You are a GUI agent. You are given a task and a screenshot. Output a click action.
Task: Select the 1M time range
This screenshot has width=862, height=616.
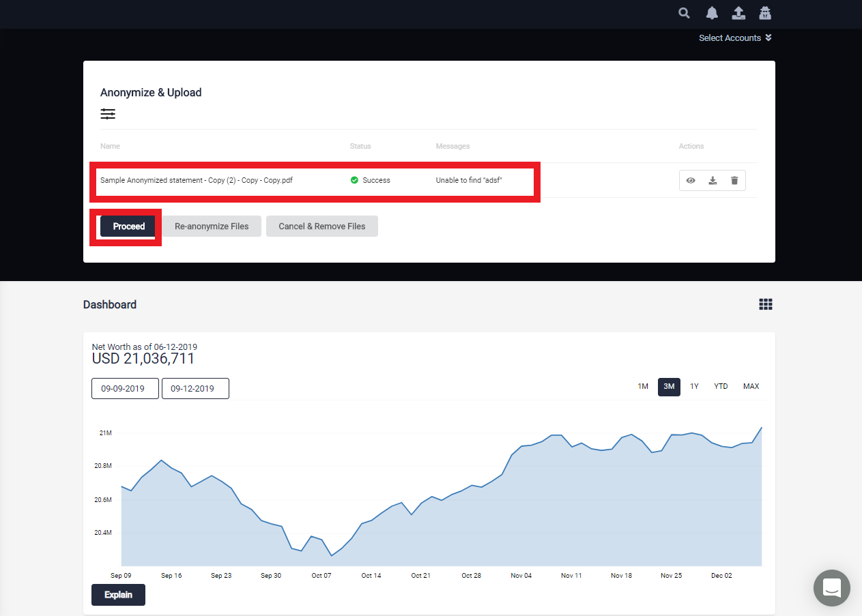click(x=643, y=387)
